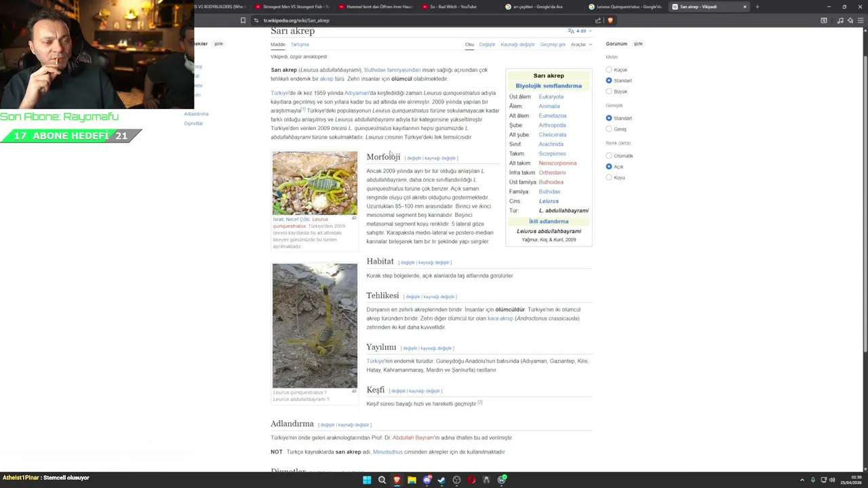Open the Brave Shields lion icon

point(610,20)
